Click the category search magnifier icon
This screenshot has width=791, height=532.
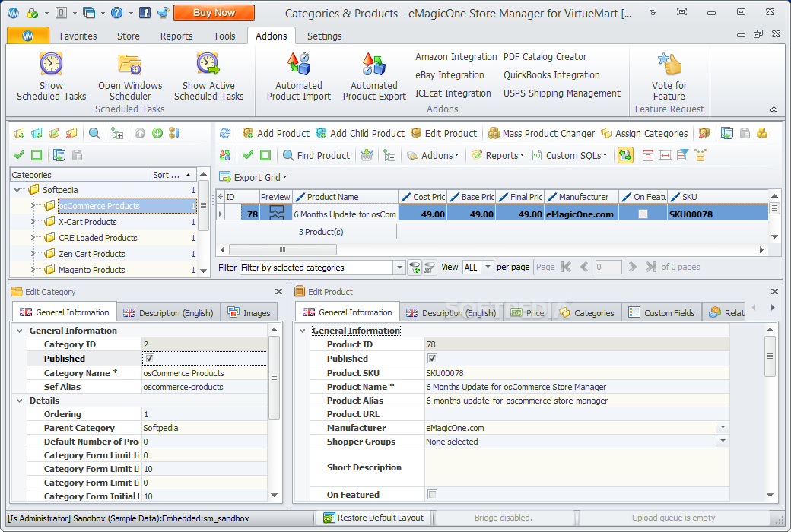coord(94,133)
